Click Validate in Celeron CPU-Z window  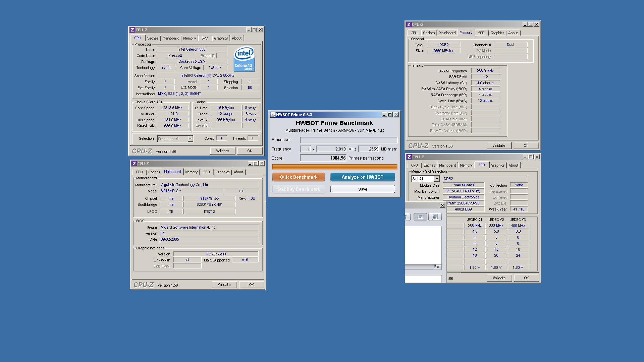pos(222,151)
